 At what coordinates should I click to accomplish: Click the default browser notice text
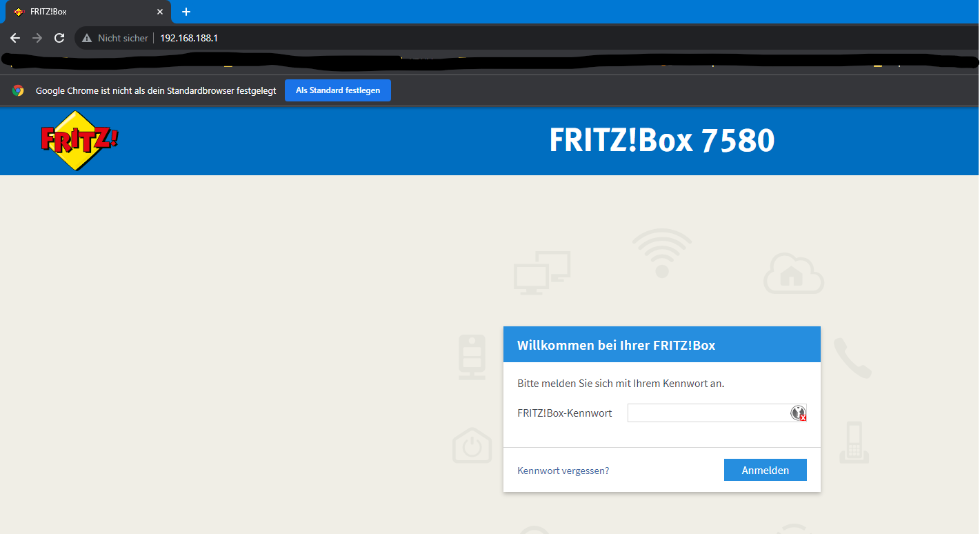[x=156, y=90]
